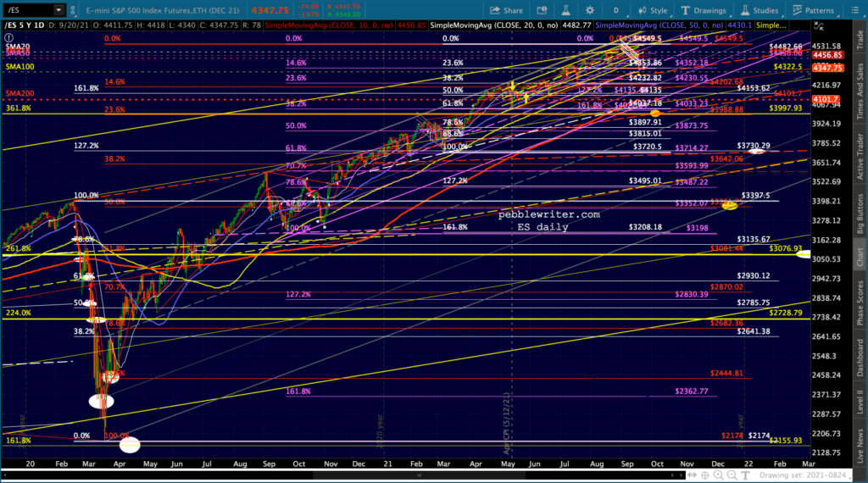The width and height of the screenshot is (868, 483).
Task: Click the 4101.7 price bubble
Action: (x=826, y=100)
